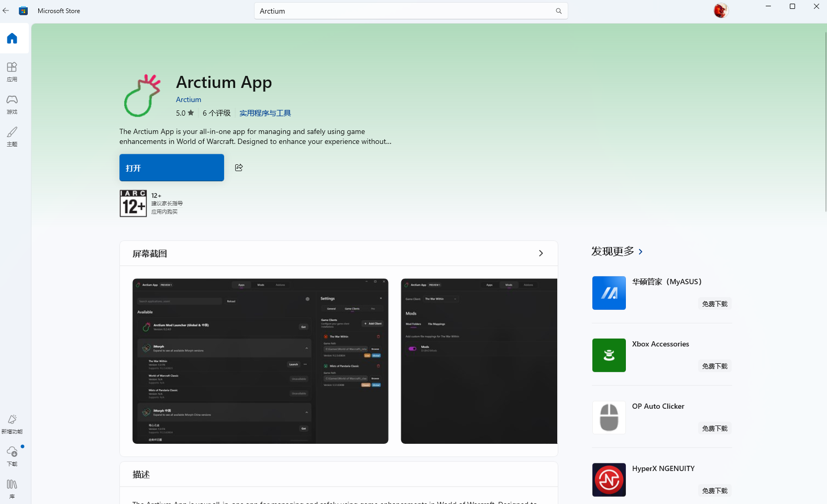Open the Arctium publisher link

point(188,99)
